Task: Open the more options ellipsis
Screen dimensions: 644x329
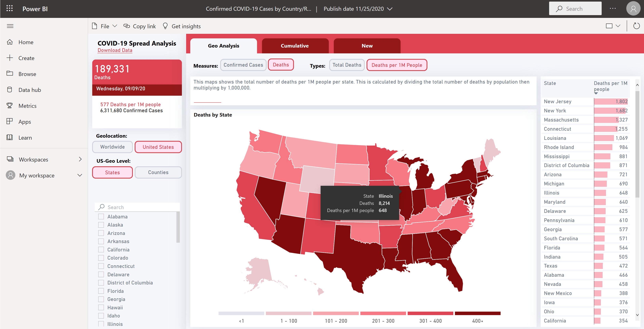Action: point(613,9)
